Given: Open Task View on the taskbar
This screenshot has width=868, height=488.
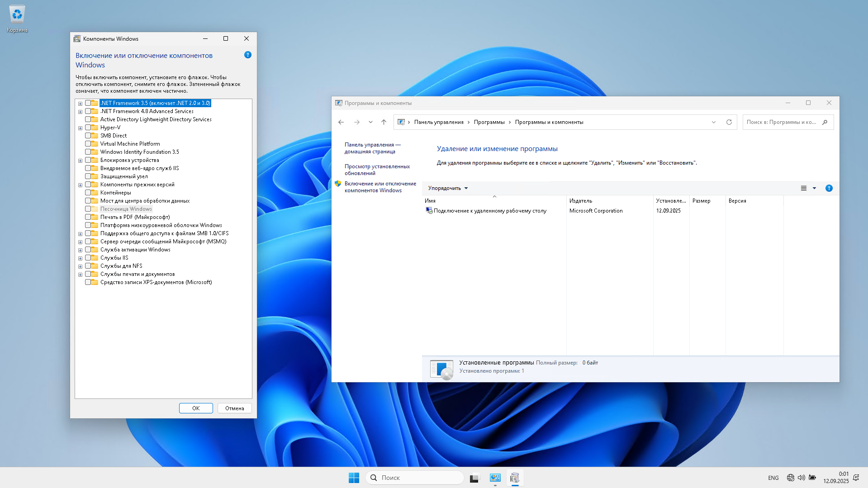Looking at the screenshot, I should tap(474, 478).
